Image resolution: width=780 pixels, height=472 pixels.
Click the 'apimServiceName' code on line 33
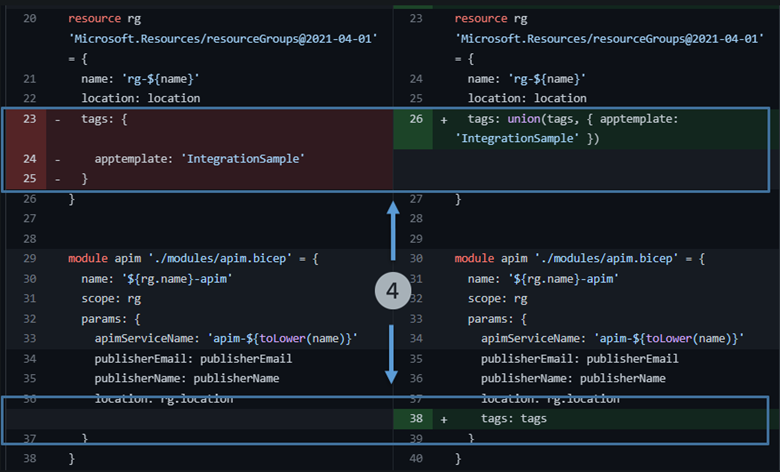pyautogui.click(x=226, y=338)
